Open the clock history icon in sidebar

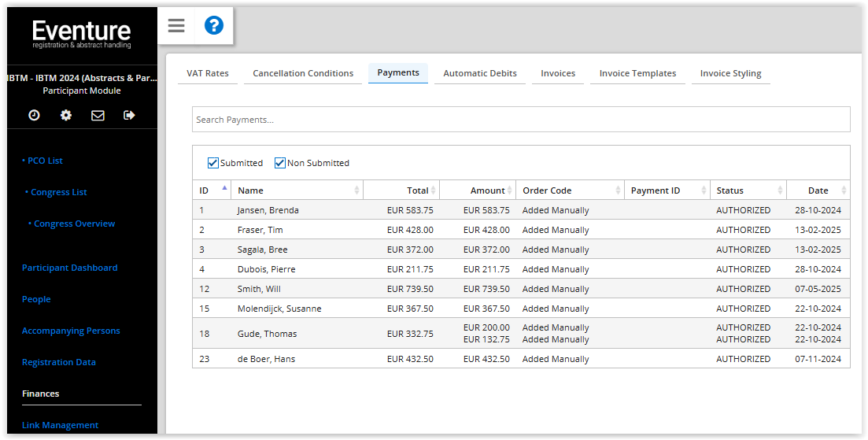[35, 115]
